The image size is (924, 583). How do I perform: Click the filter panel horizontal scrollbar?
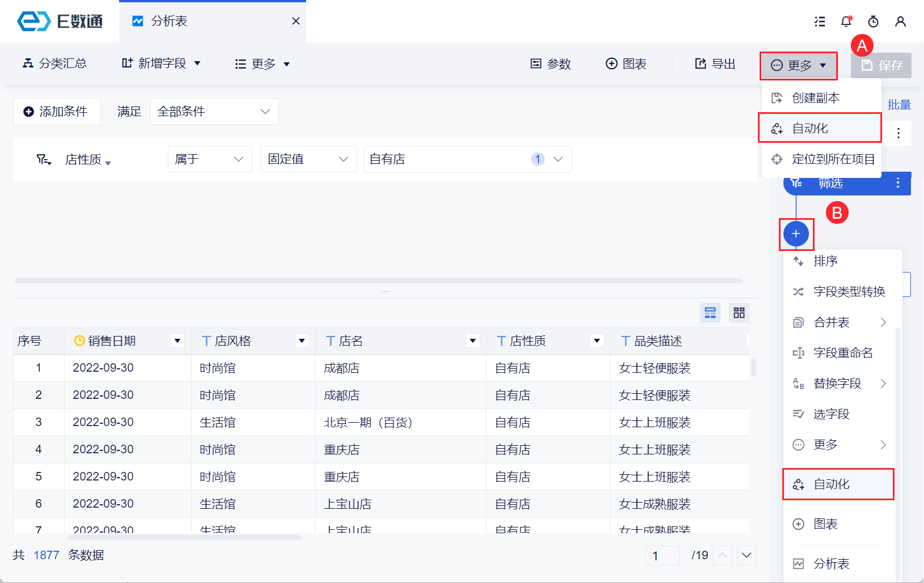pos(379,280)
